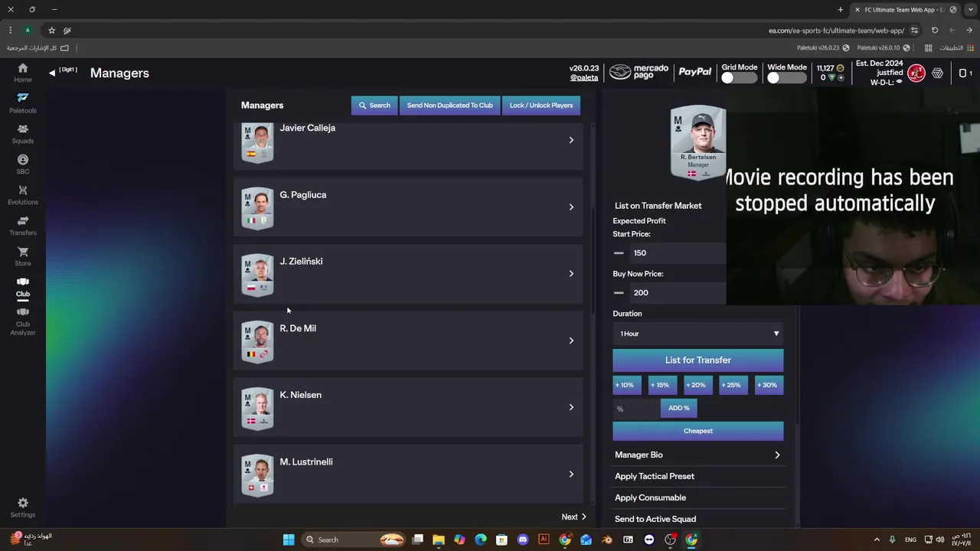
Task: Decrease Buy Now Price with minus
Action: point(619,292)
